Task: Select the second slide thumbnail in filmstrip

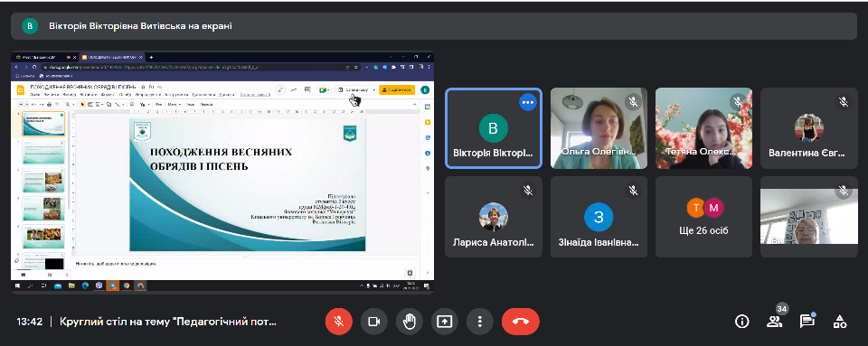Action: click(43, 152)
